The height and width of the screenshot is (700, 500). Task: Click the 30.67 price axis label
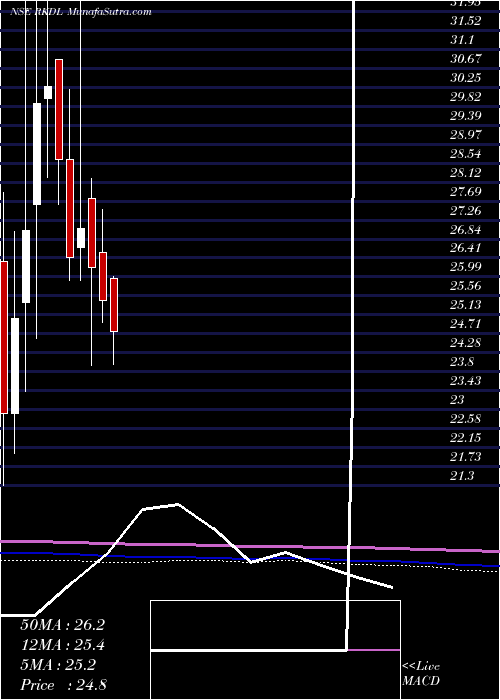click(x=466, y=58)
